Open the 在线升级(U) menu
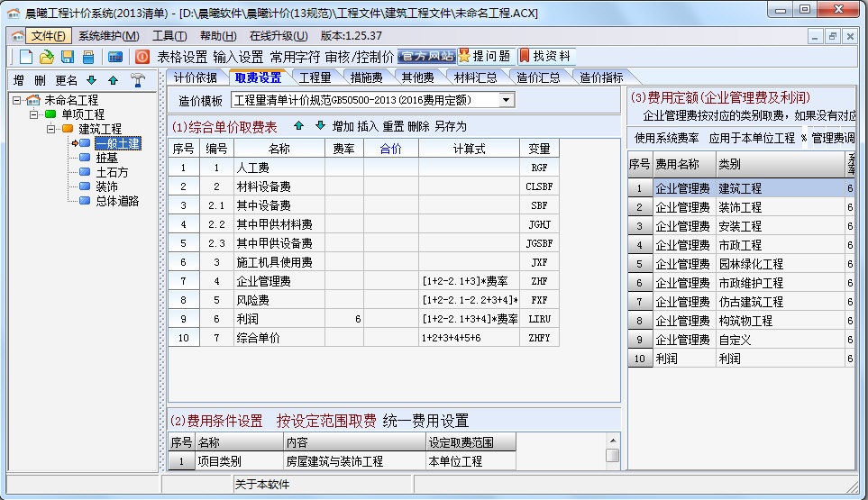The image size is (868, 500). (279, 36)
